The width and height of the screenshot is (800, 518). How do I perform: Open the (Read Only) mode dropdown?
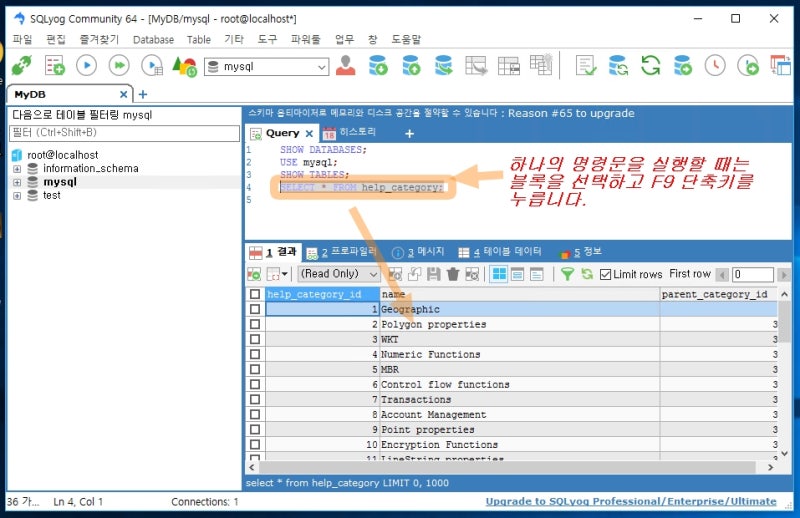tap(338, 274)
